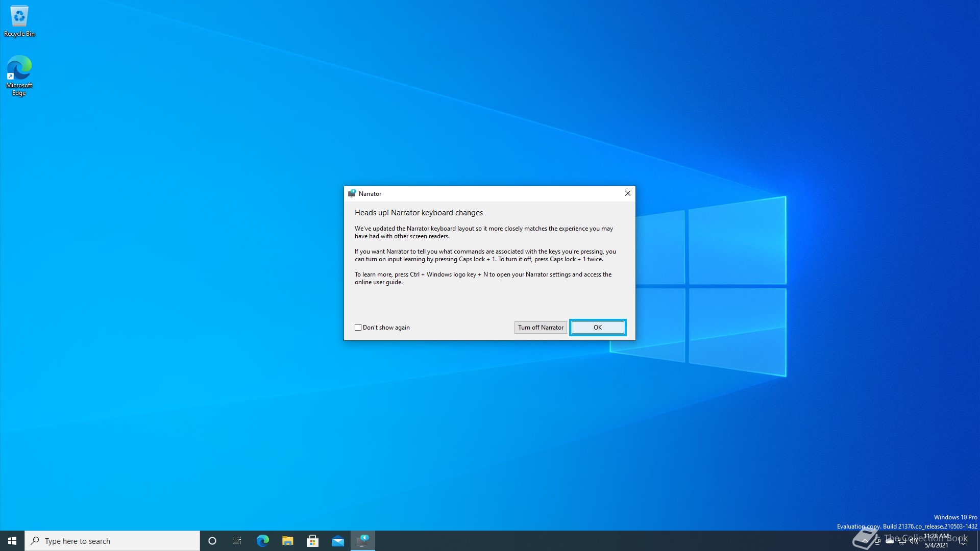Open File Explorer from the taskbar
The height and width of the screenshot is (551, 980).
[x=287, y=541]
